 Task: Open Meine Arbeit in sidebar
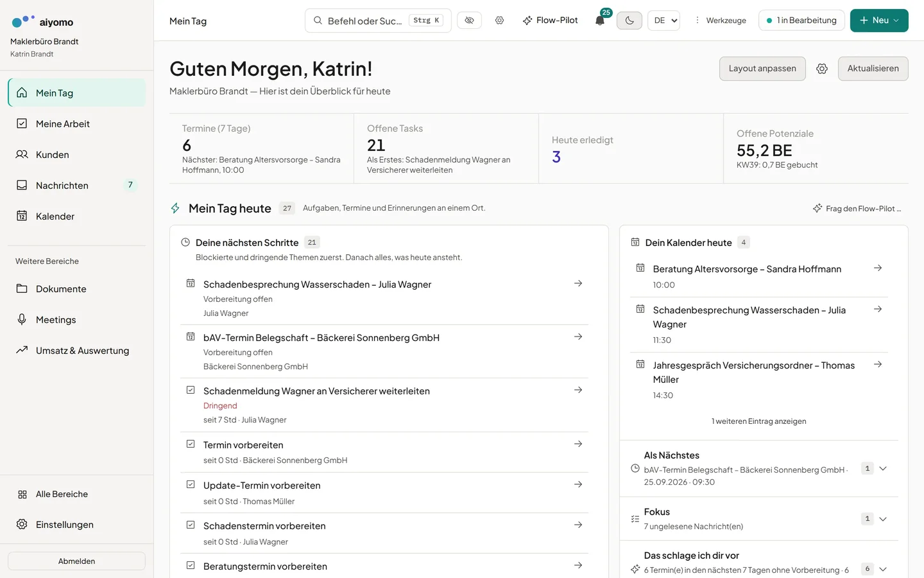[x=77, y=123]
